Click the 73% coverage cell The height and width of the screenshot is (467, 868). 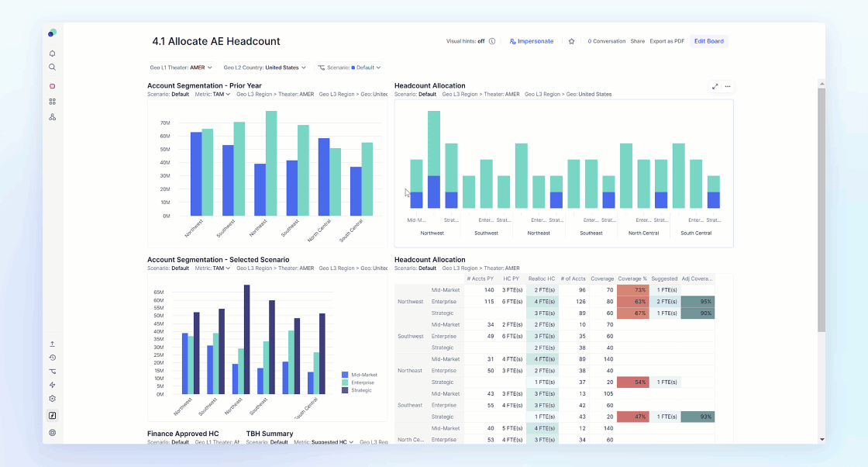[x=632, y=290]
